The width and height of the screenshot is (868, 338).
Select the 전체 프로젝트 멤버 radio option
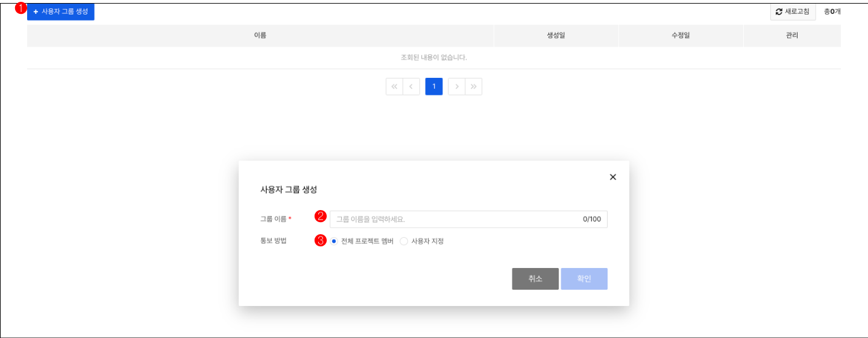coord(334,241)
